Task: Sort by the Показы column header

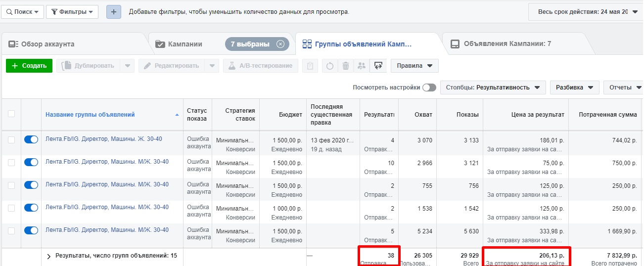Action: pyautogui.click(x=467, y=115)
